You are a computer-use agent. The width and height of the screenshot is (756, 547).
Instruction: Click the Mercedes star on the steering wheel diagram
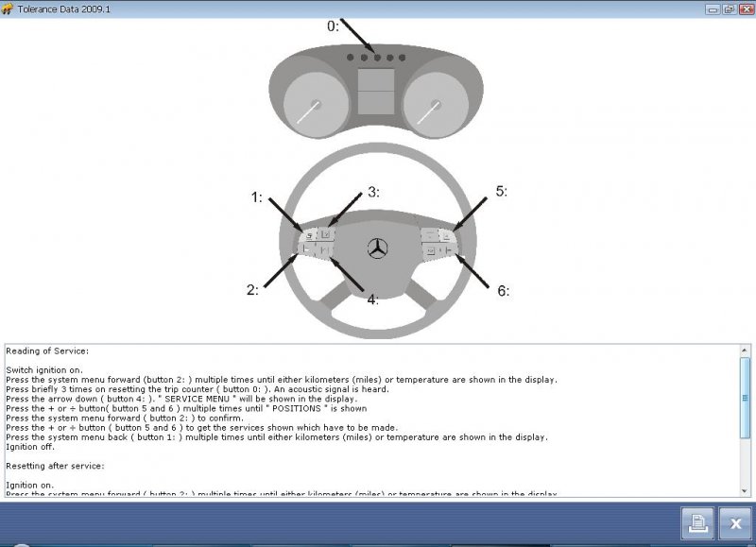tap(377, 248)
